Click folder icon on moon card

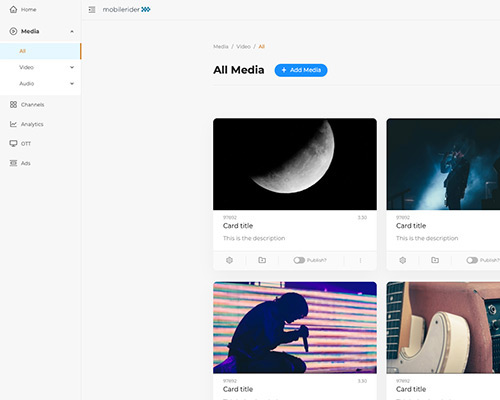[262, 260]
